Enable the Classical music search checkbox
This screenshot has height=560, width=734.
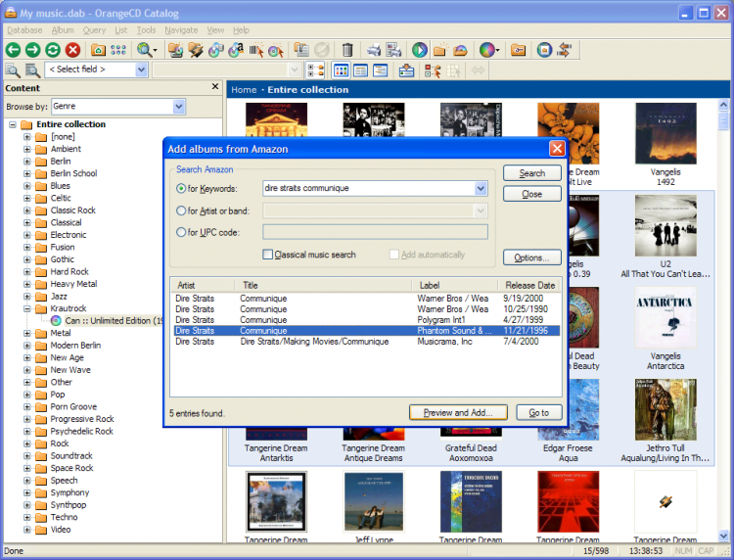268,255
